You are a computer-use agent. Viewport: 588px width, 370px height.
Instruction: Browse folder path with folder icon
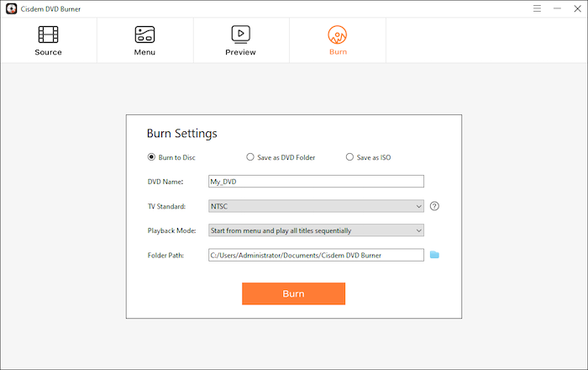(x=434, y=255)
